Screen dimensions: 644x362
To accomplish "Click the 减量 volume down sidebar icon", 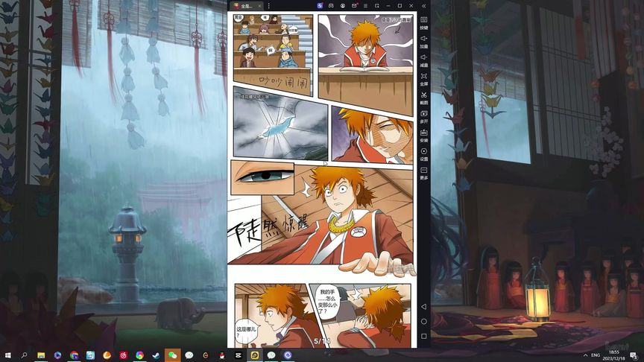I will (424, 61).
